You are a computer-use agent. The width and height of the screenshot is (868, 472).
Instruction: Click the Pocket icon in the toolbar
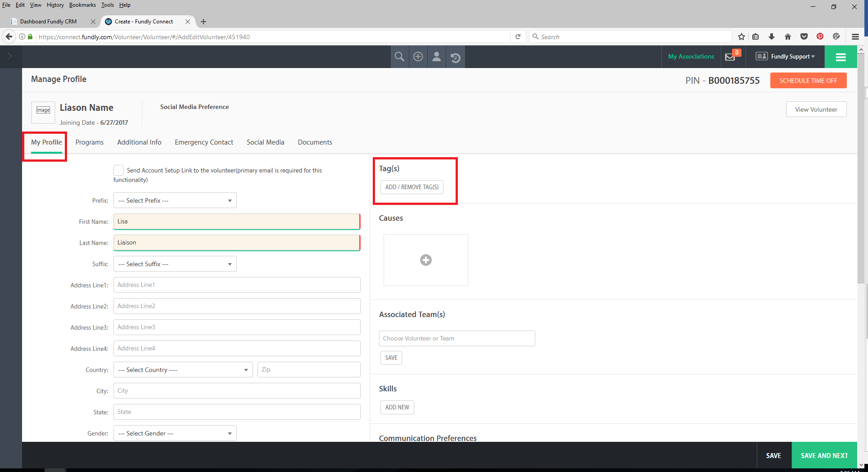click(804, 37)
